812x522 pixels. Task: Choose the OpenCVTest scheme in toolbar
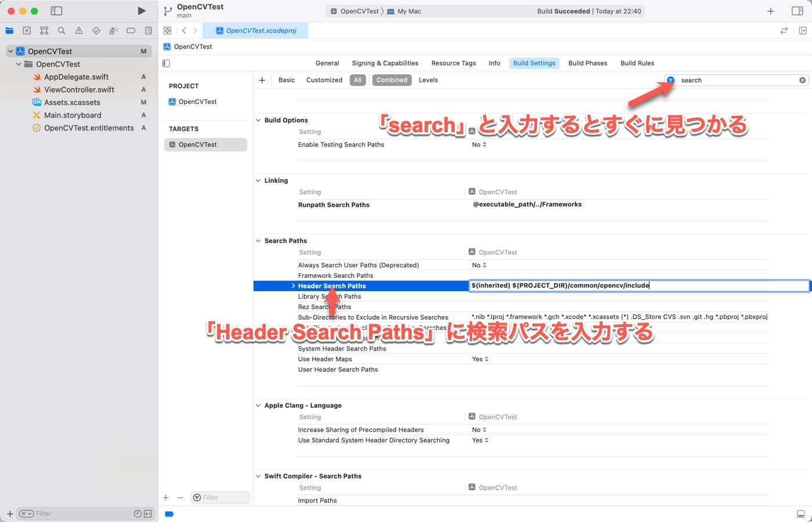pyautogui.click(x=354, y=11)
